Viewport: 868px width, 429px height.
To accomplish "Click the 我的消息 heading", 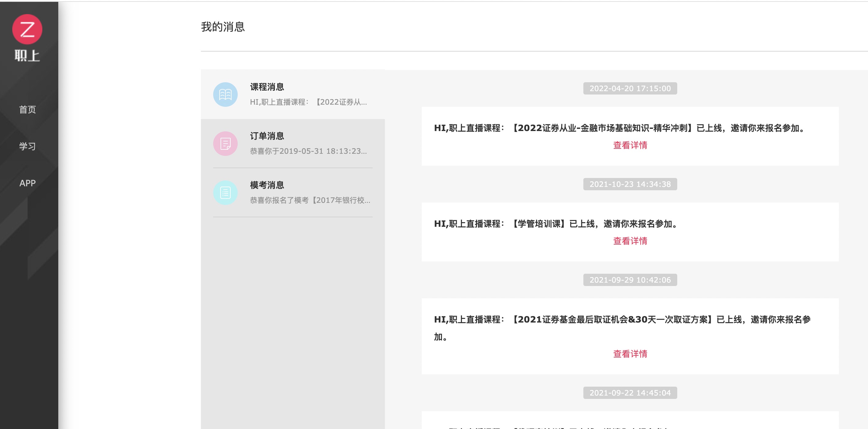I will [223, 27].
